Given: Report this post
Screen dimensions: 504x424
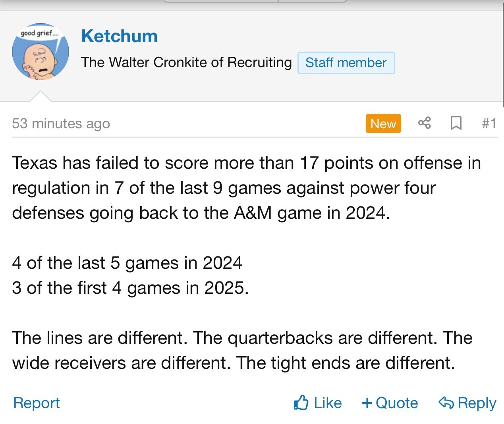Looking at the screenshot, I should click(x=37, y=403).
